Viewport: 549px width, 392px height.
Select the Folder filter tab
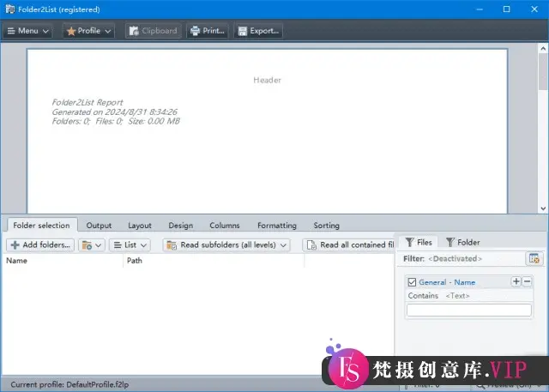(462, 242)
